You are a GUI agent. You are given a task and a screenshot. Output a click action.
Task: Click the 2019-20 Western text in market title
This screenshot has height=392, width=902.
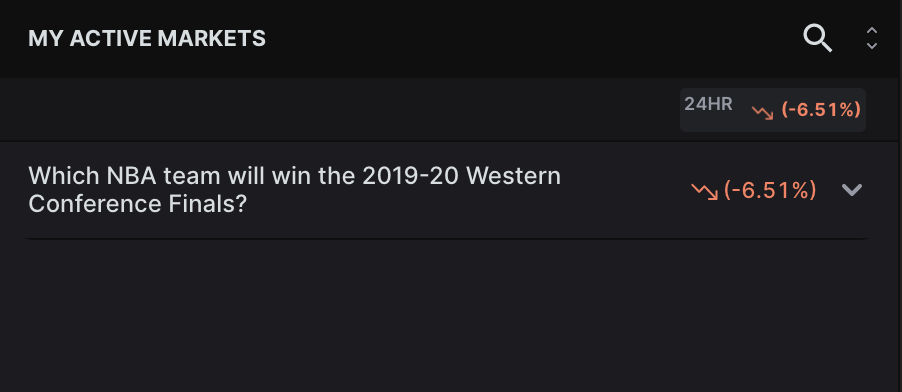click(461, 176)
